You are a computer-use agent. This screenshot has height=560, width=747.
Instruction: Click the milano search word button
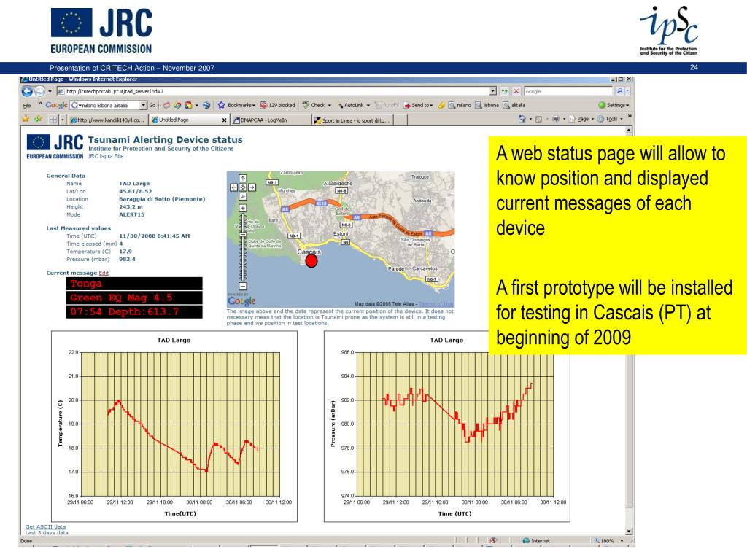point(460,105)
